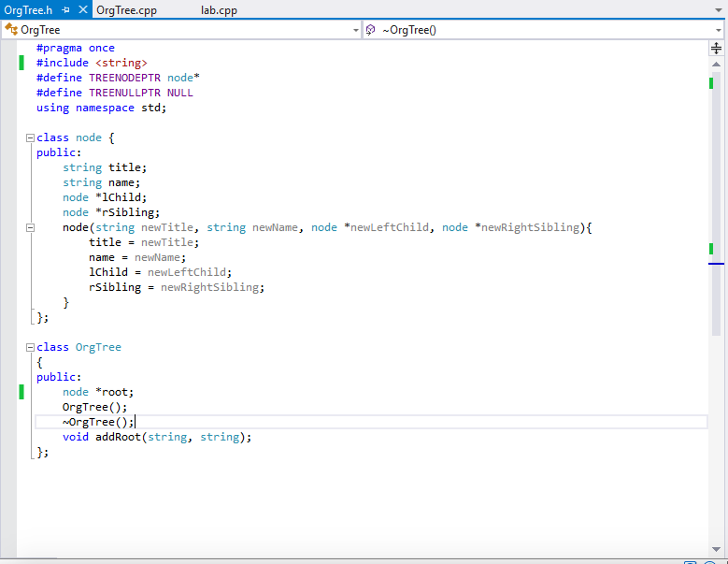Click the split editor window handle icon
Screen dimensions: 728x564
(x=716, y=48)
